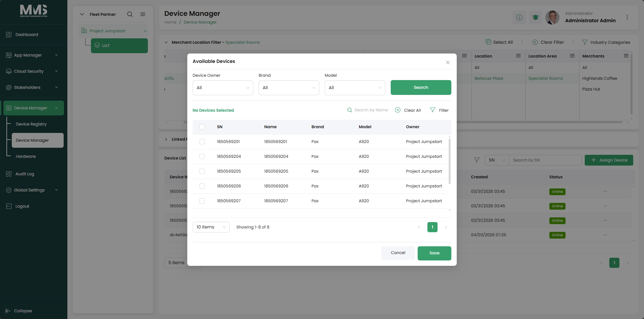Click the Search by SN input field
Screen dimensions: 644x319
(x=545, y=160)
